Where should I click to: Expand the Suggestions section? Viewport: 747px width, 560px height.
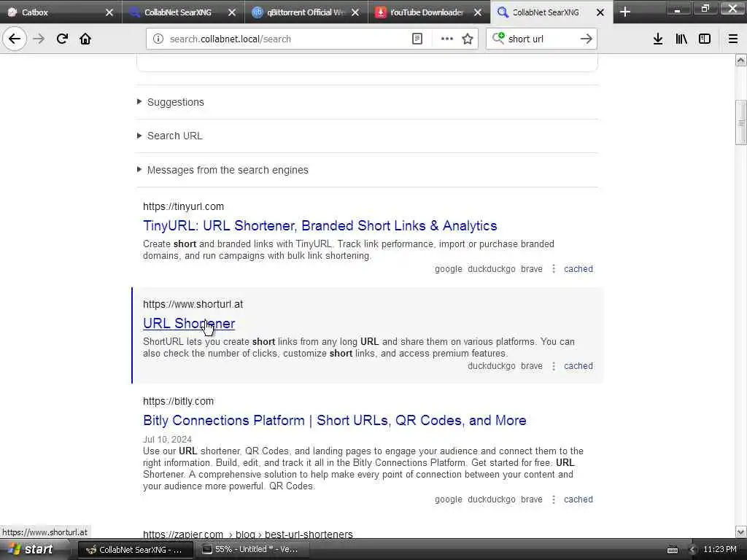175,102
